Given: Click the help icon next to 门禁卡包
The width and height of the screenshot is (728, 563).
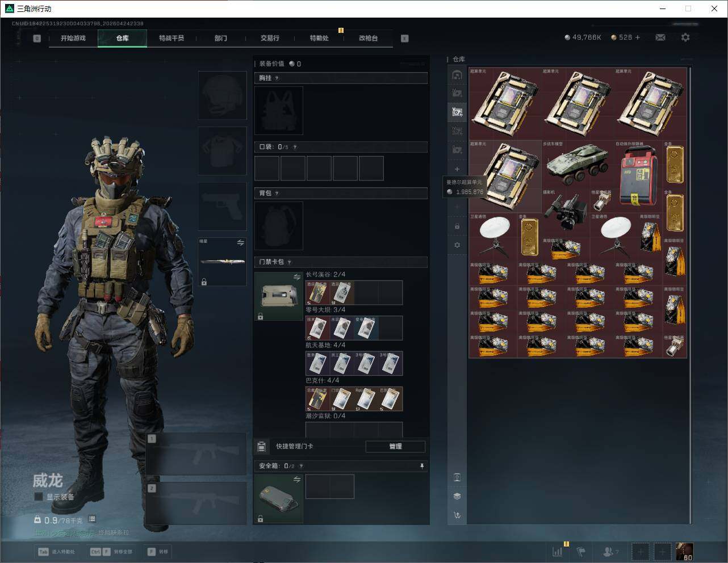Looking at the screenshot, I should click(289, 262).
